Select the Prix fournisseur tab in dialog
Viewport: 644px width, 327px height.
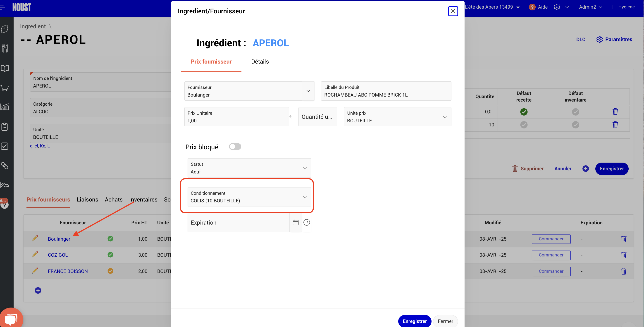coord(211,62)
